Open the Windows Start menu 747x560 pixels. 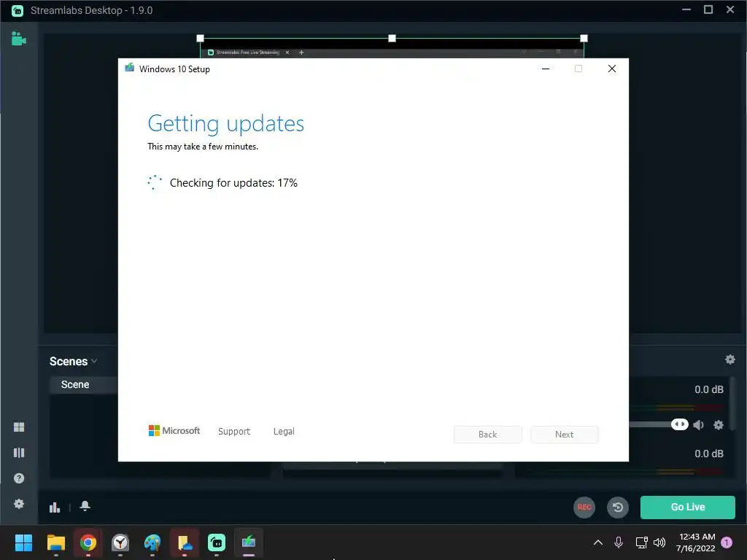tap(23, 542)
